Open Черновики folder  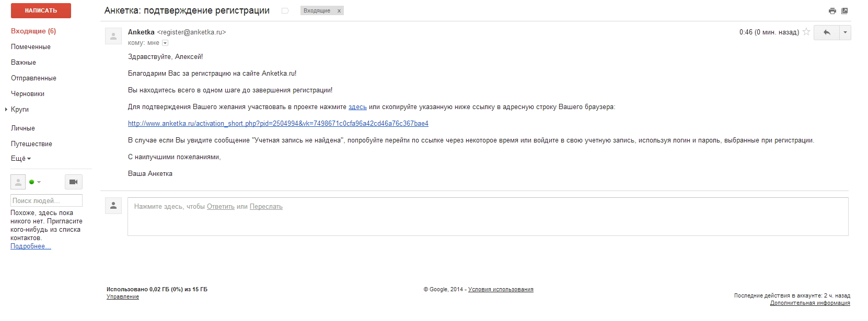coord(28,94)
